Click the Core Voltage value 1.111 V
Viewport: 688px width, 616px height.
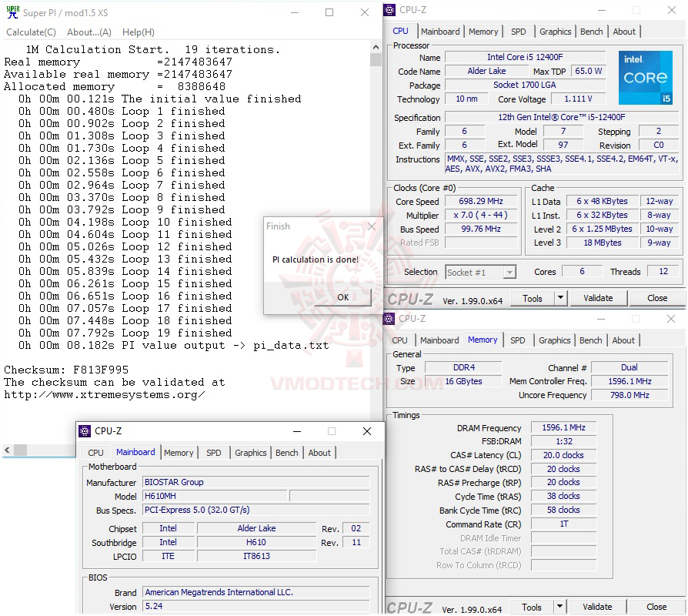click(578, 99)
